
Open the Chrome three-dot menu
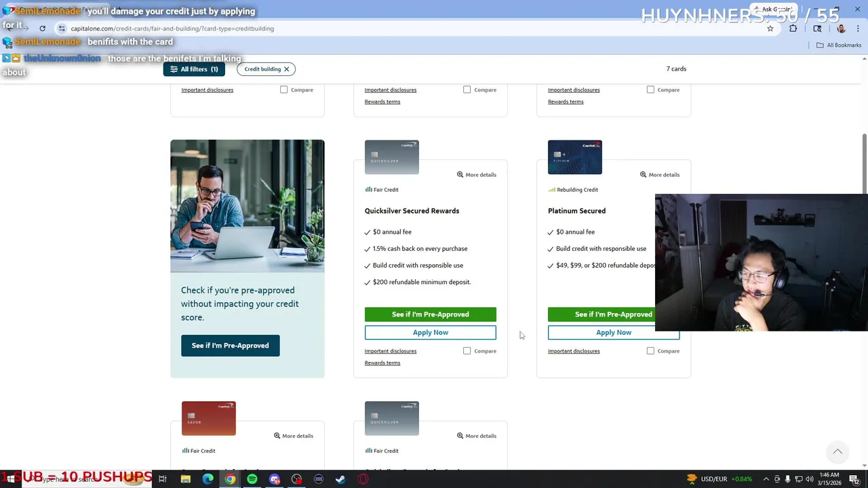pyautogui.click(x=858, y=28)
